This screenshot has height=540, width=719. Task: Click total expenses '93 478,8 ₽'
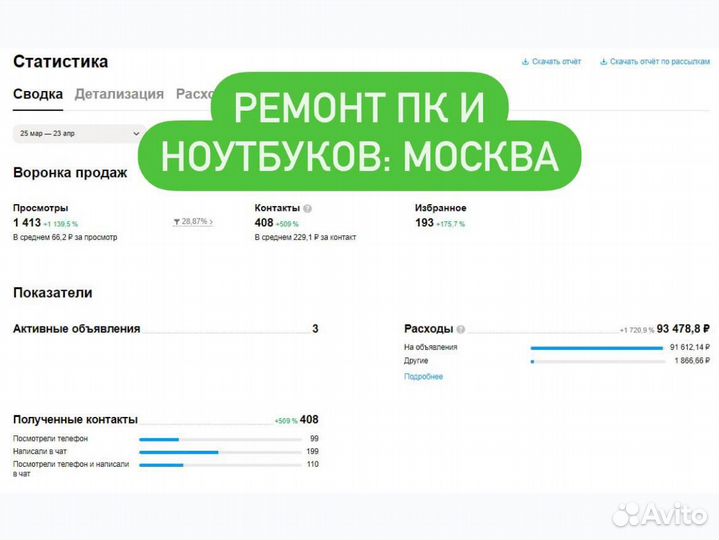(683, 329)
